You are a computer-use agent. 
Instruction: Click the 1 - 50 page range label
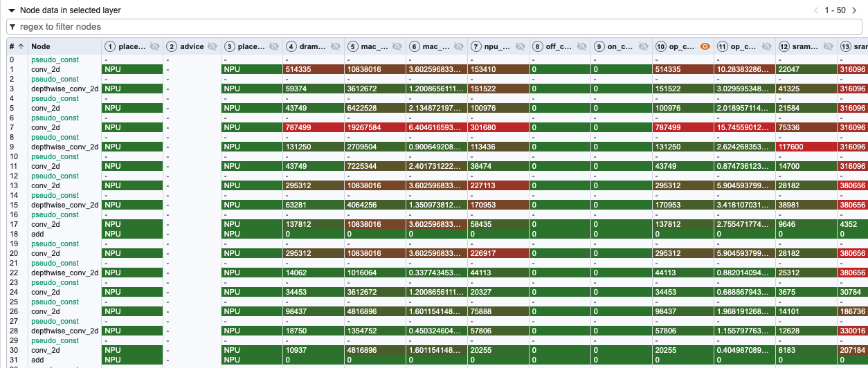pyautogui.click(x=836, y=10)
